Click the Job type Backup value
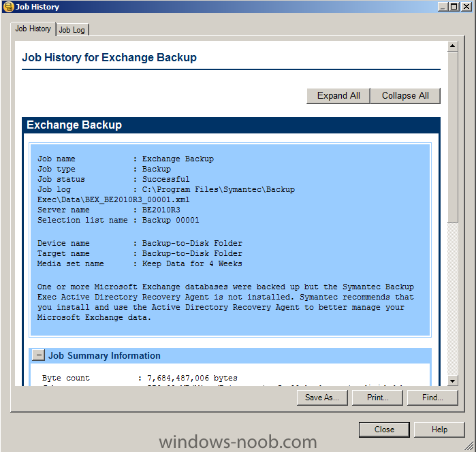Screen dimensions: 476x452 tap(157, 169)
